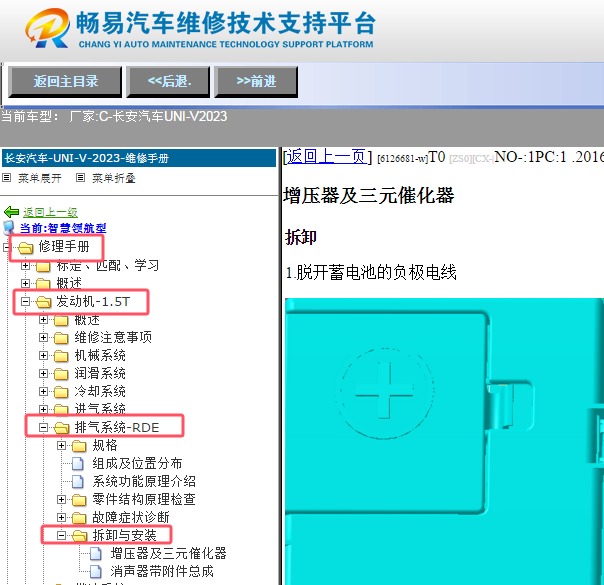The height and width of the screenshot is (585, 604).
Task: Expand the 机械系统 node
Action: coord(43,355)
